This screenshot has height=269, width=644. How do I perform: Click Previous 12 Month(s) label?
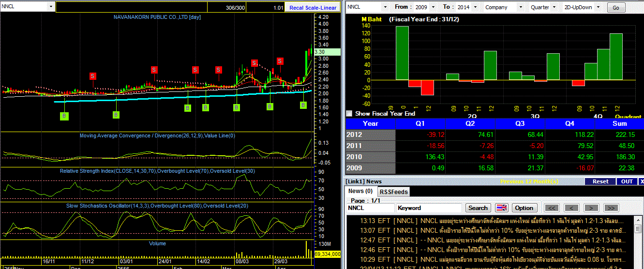[529, 181]
